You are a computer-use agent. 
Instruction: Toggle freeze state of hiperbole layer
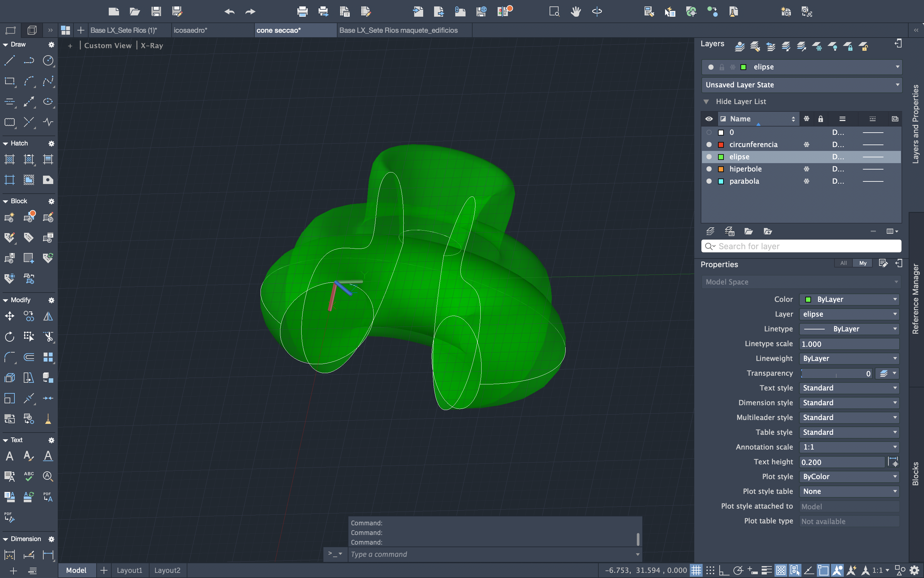[x=806, y=169]
